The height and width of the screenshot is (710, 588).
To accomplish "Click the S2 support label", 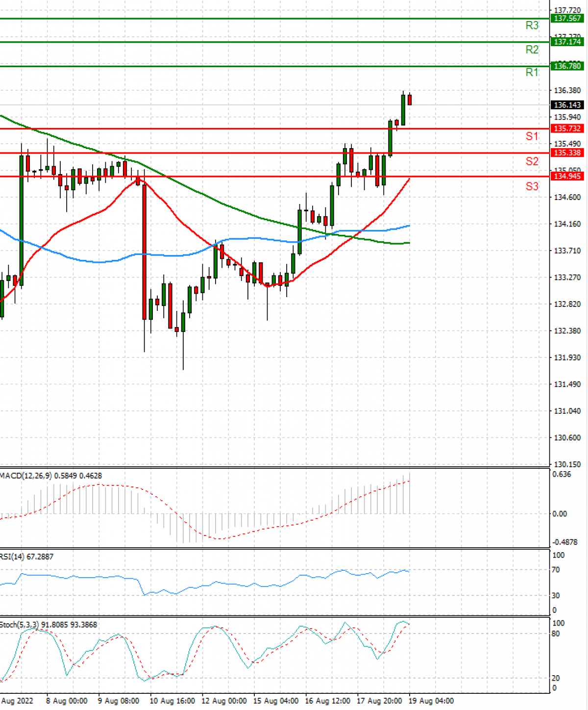I will coord(532,161).
